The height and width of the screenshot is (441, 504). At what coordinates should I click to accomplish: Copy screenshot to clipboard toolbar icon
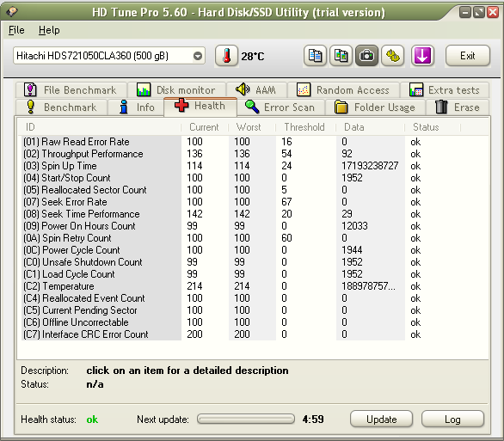coord(341,56)
